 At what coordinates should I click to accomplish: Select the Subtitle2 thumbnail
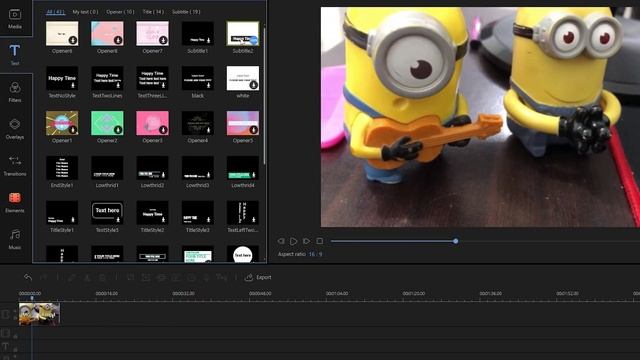click(243, 33)
